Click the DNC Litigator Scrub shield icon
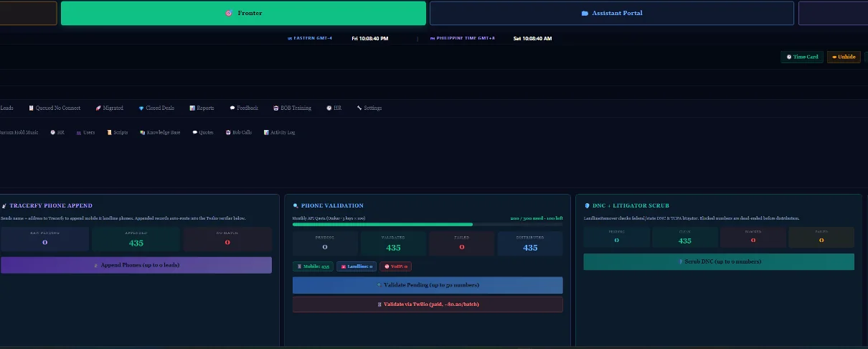This screenshot has height=349, width=868. tap(587, 205)
